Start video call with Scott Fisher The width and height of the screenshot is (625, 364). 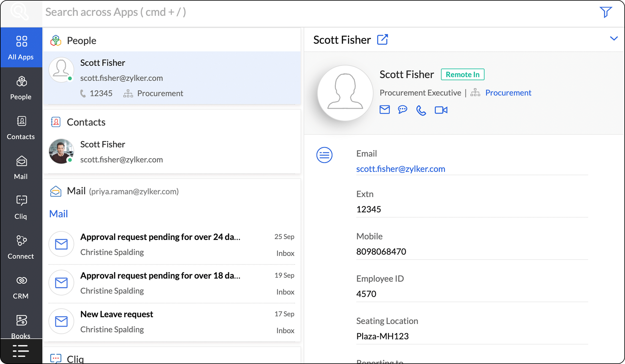coord(441,110)
